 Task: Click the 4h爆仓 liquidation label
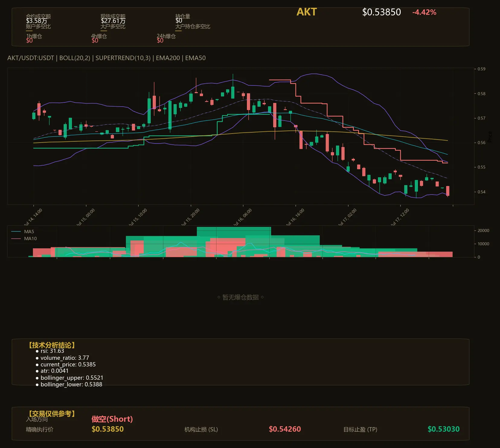(x=99, y=36)
